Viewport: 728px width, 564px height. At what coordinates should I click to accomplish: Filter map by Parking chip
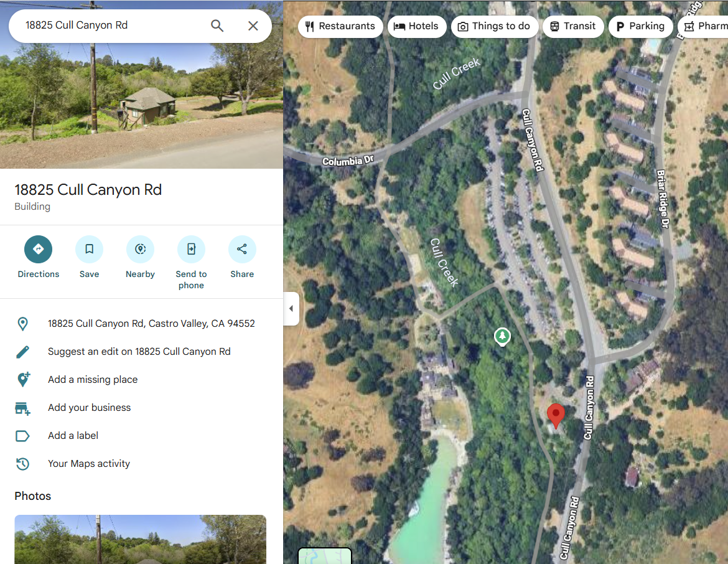(640, 27)
